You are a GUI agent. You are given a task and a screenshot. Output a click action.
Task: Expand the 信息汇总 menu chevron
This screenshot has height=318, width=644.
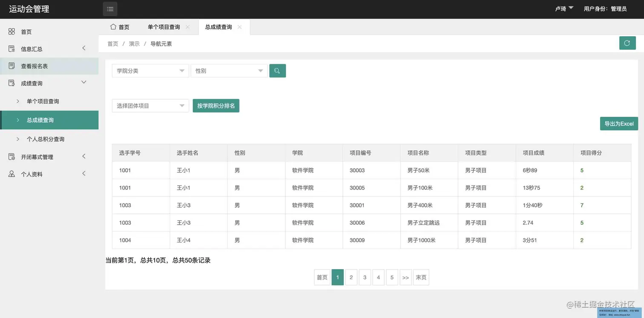pos(84,48)
